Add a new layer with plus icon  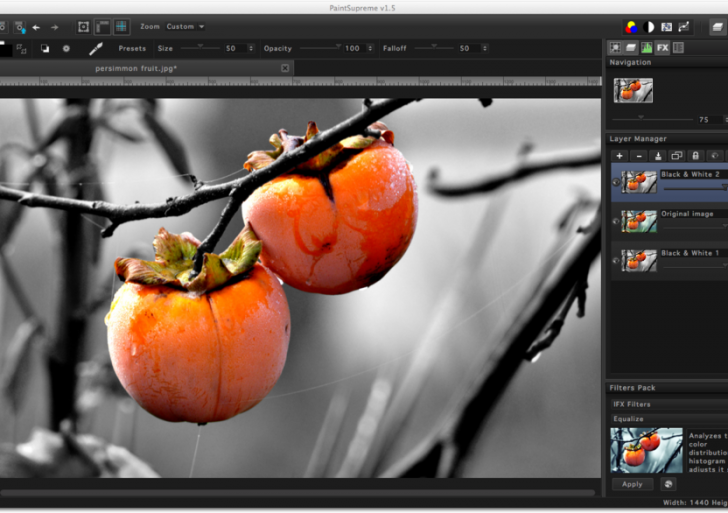point(619,156)
